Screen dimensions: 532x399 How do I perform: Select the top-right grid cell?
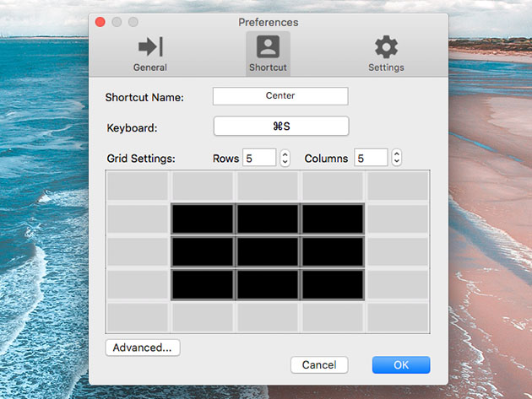pyautogui.click(x=398, y=186)
